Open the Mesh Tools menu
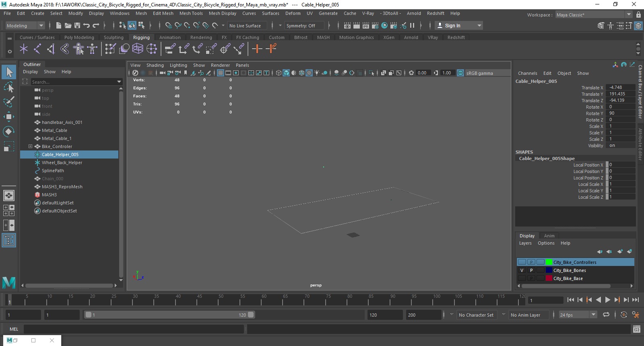644x346 pixels. 191,13
